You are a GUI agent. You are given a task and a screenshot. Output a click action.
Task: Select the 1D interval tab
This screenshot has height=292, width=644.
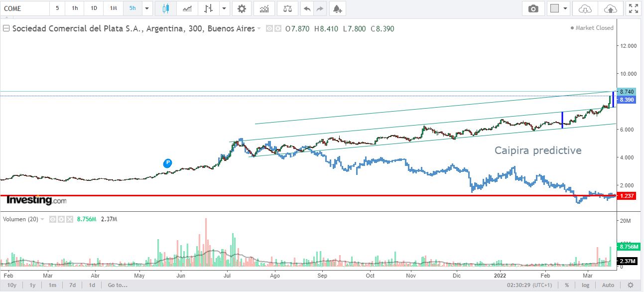(x=94, y=8)
